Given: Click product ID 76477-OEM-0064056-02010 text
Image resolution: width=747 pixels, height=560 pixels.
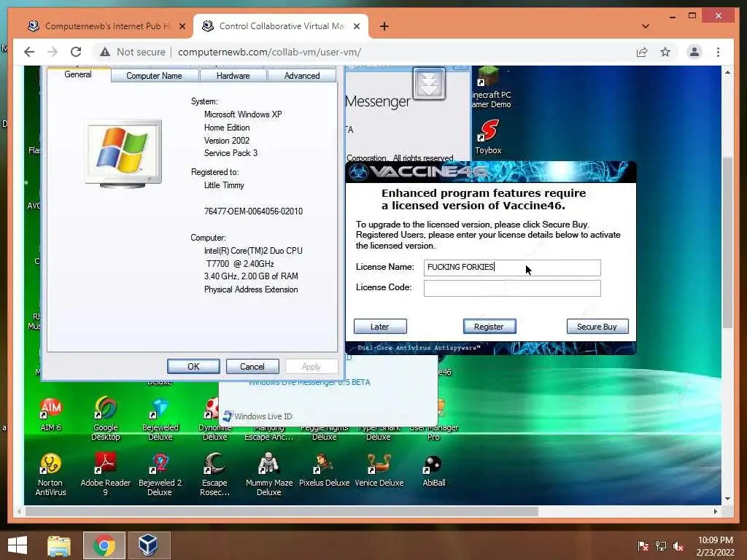Looking at the screenshot, I should pos(253,211).
